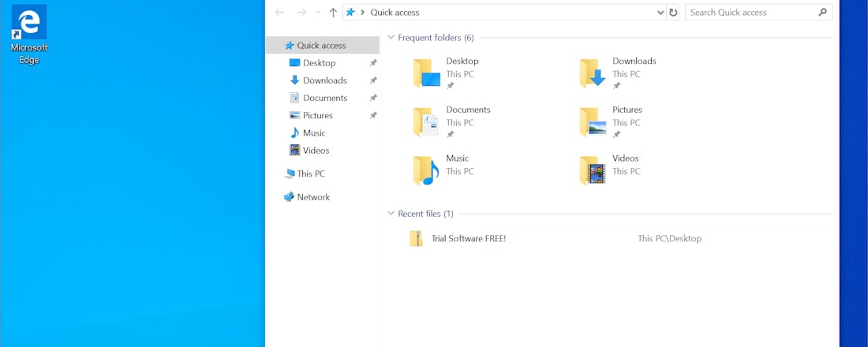Screen dimensions: 868x347
Task: Collapse the Recent files group
Action: tap(391, 214)
